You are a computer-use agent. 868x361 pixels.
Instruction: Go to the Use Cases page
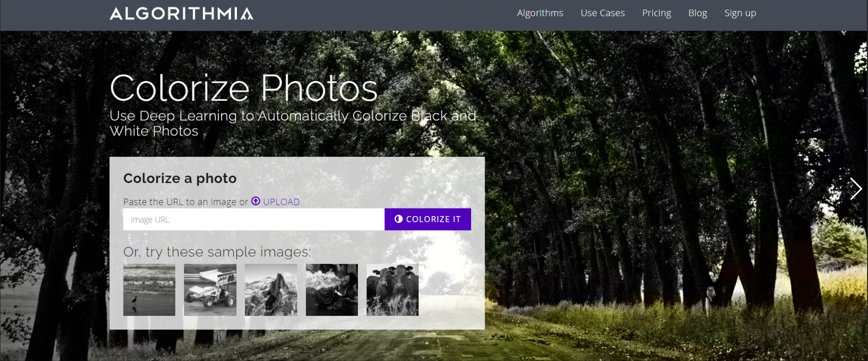point(602,13)
